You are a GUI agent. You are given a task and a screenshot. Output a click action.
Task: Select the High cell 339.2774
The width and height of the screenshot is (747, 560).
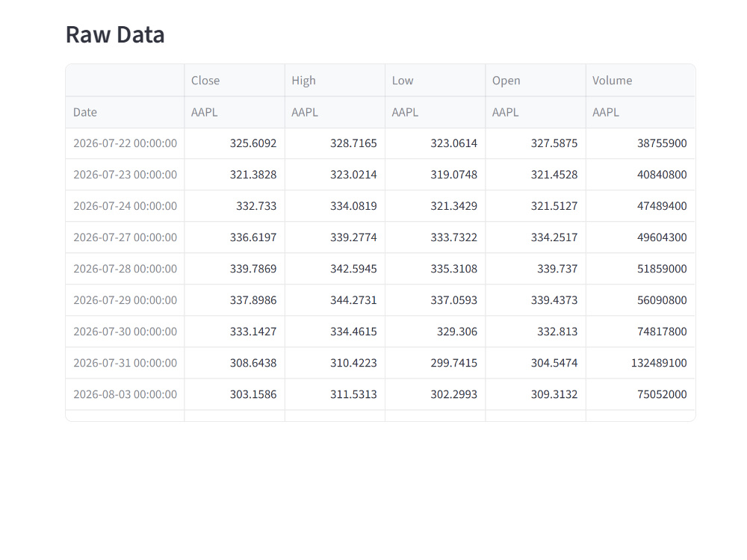(335, 237)
